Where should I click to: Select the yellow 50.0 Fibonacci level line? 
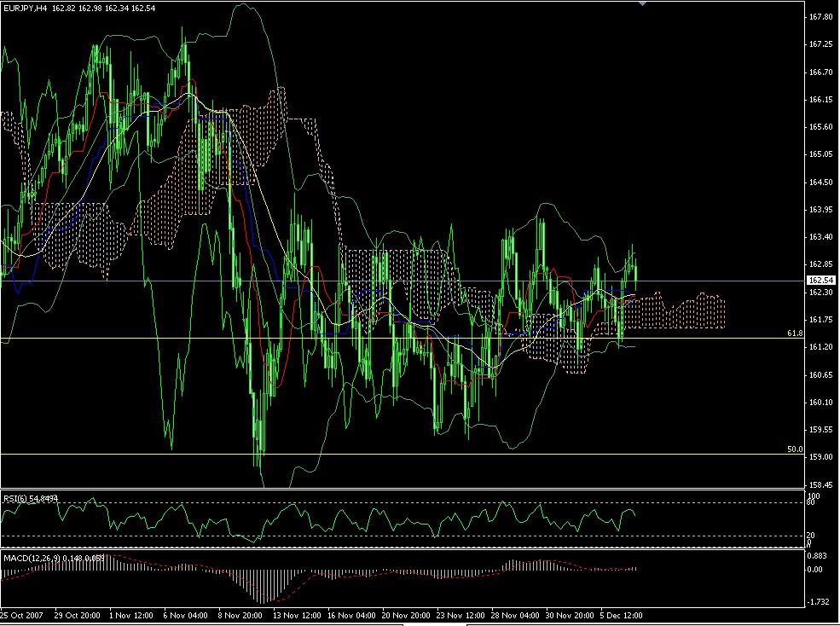coord(384,452)
